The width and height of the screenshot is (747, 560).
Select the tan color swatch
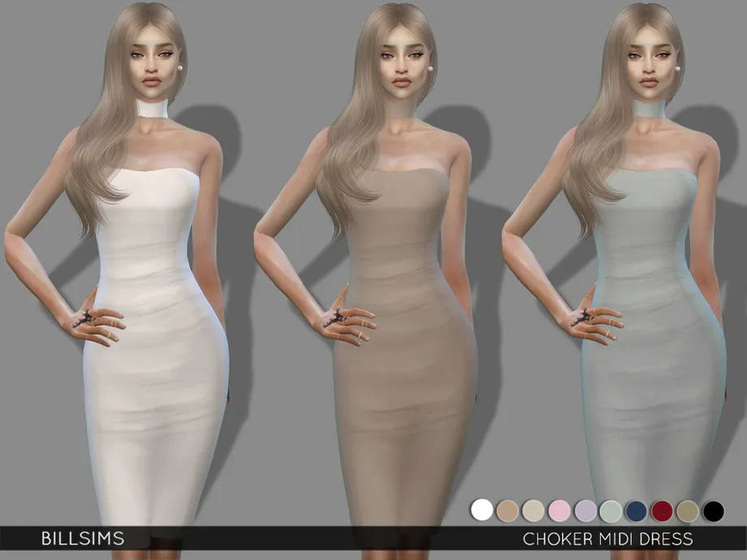click(x=506, y=510)
